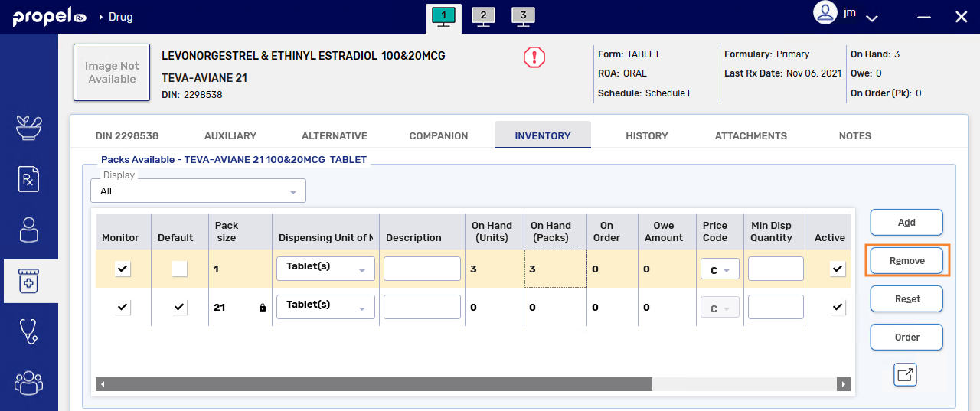Open the groups people sidebar icon
The height and width of the screenshot is (411, 980).
coord(29,383)
